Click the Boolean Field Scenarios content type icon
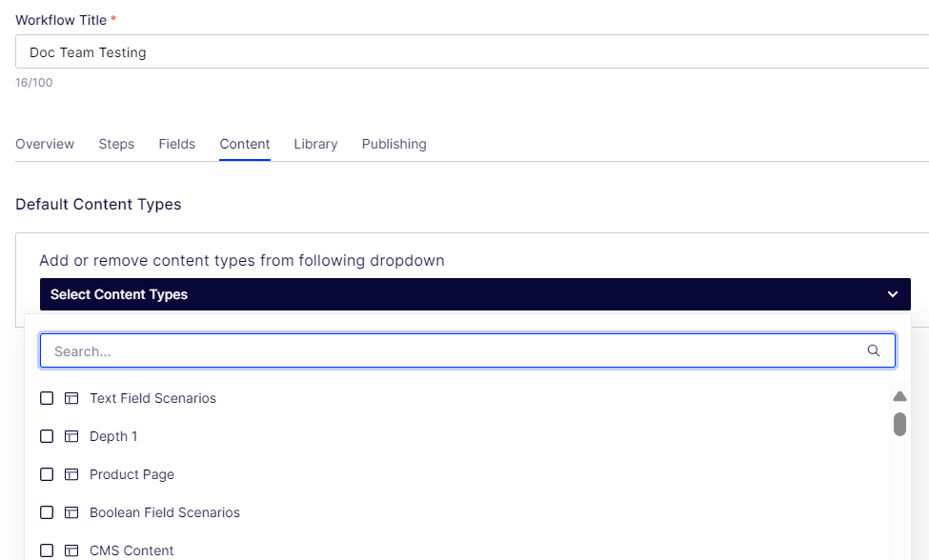 71,512
